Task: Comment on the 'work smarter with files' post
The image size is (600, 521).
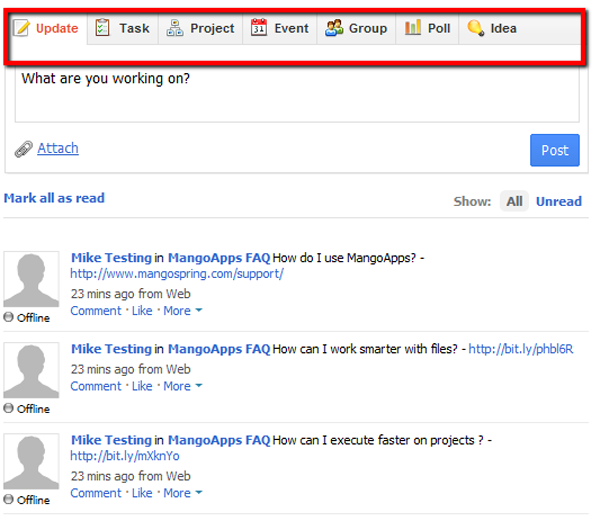Action: click(96, 386)
